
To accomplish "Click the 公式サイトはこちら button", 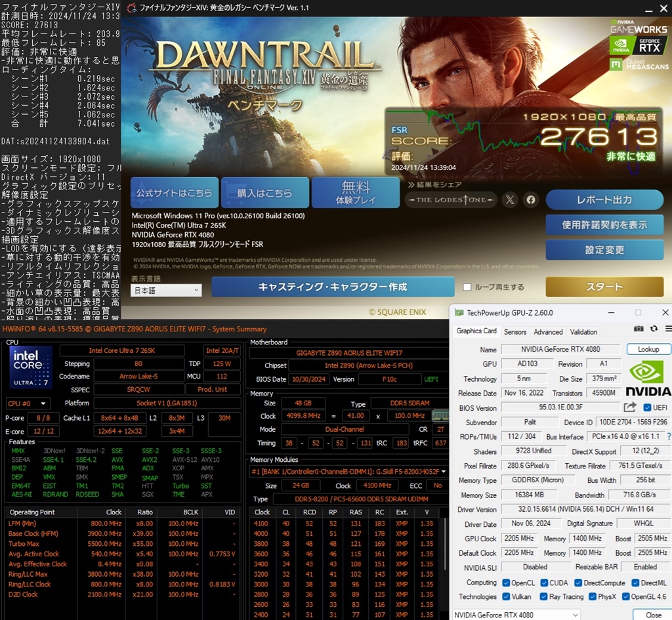I will coord(175,192).
